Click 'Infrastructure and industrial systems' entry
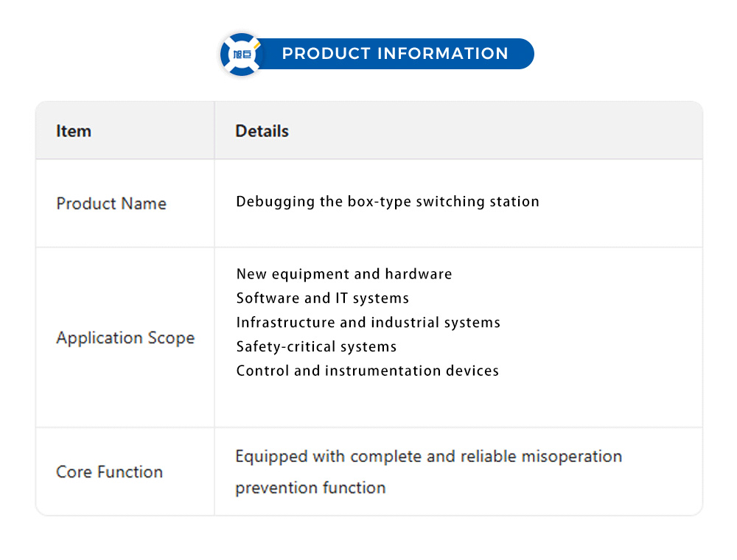Image resolution: width=737 pixels, height=560 pixels. pyautogui.click(x=368, y=323)
